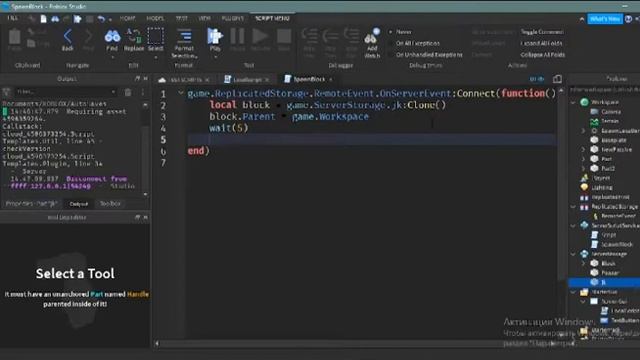Open the PLUGINS ribbon tab

(232, 19)
